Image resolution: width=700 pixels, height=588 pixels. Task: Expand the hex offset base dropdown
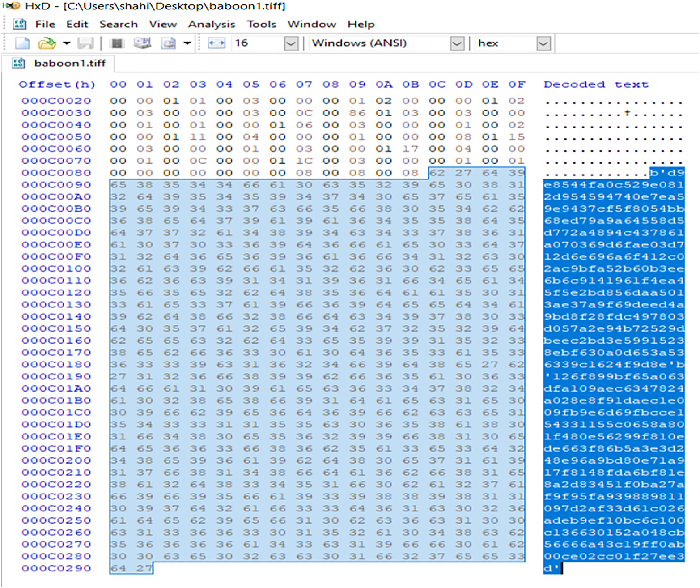(x=543, y=43)
